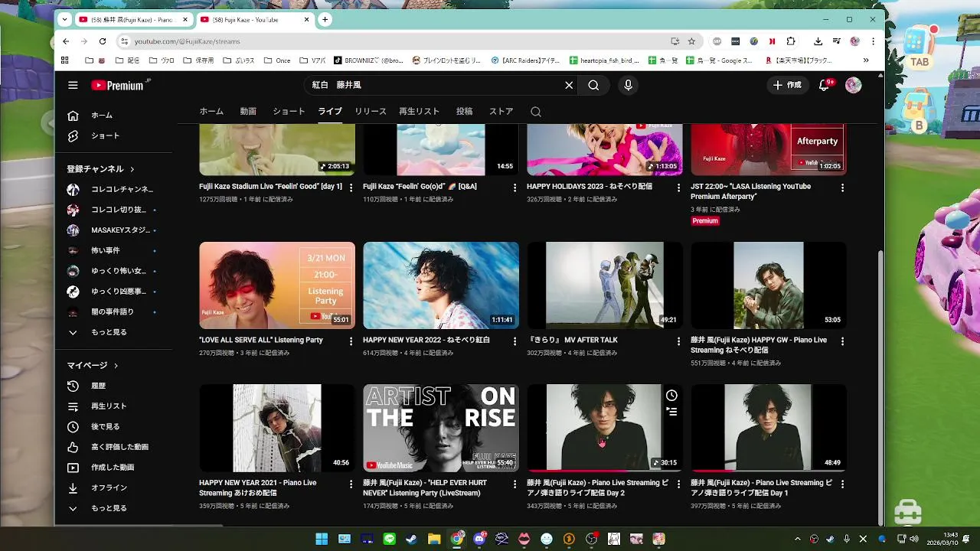
Task: Search within the channel via magnifier icon
Action: (536, 112)
